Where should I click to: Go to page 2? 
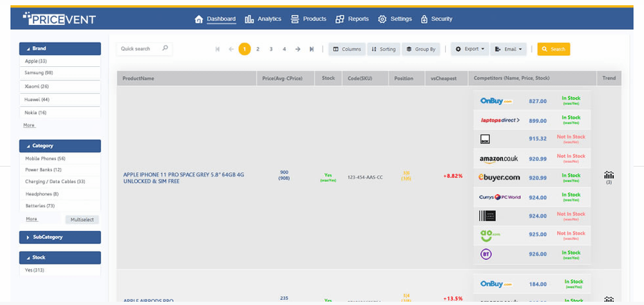point(258,50)
